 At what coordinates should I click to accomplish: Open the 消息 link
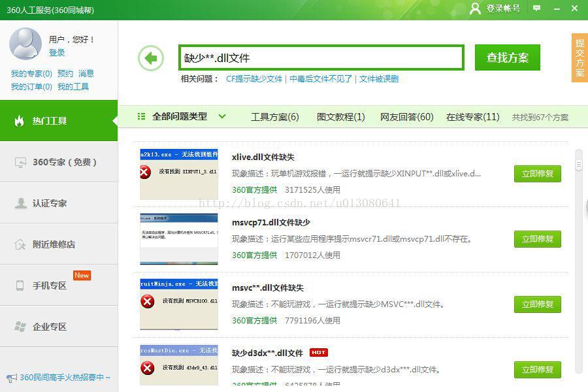86,74
